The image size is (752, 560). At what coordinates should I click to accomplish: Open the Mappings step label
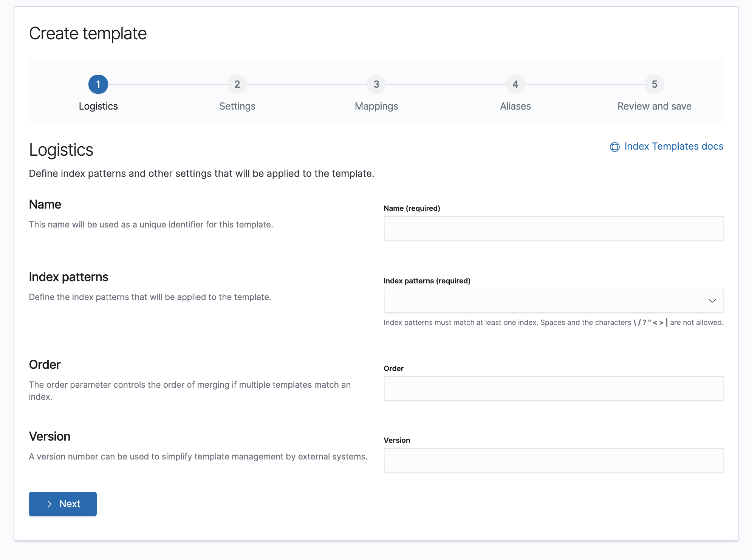[x=376, y=106]
